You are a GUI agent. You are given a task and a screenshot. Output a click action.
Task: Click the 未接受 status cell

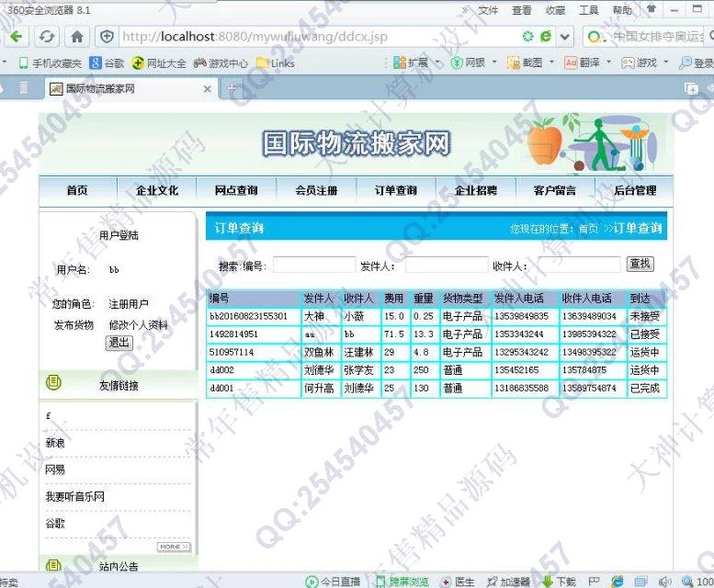tap(645, 316)
